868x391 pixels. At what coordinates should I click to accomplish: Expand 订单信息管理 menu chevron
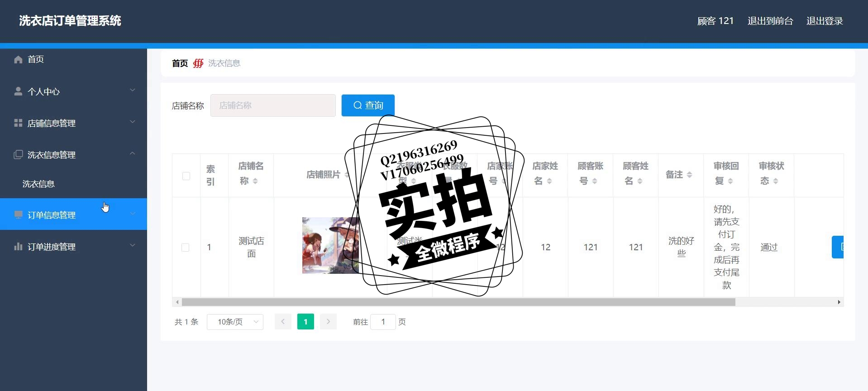[133, 214]
